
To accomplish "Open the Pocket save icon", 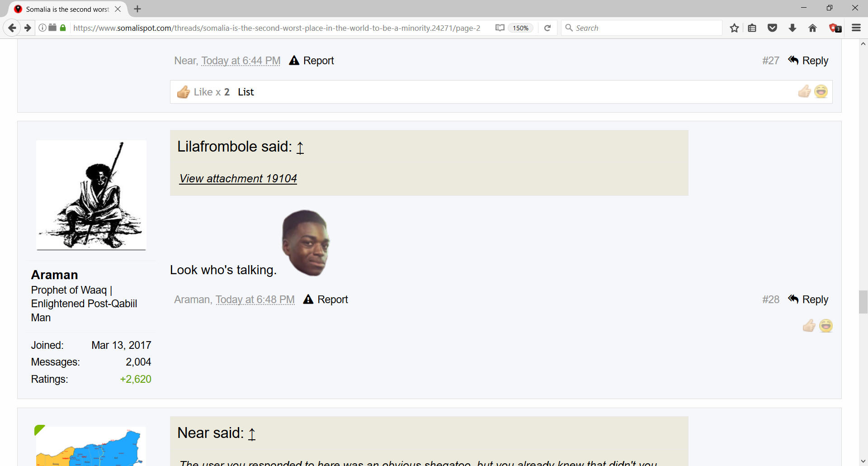I will (772, 28).
